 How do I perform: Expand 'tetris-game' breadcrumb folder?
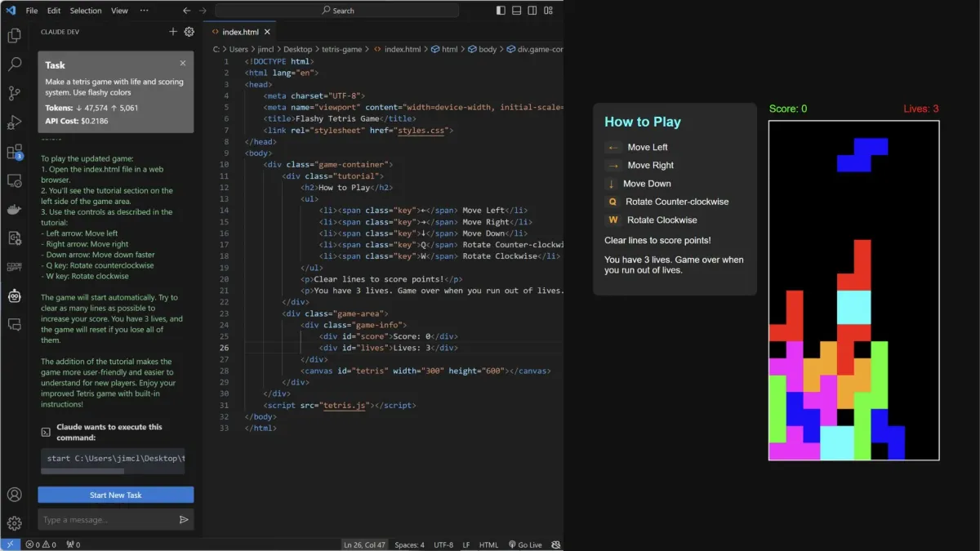[341, 49]
